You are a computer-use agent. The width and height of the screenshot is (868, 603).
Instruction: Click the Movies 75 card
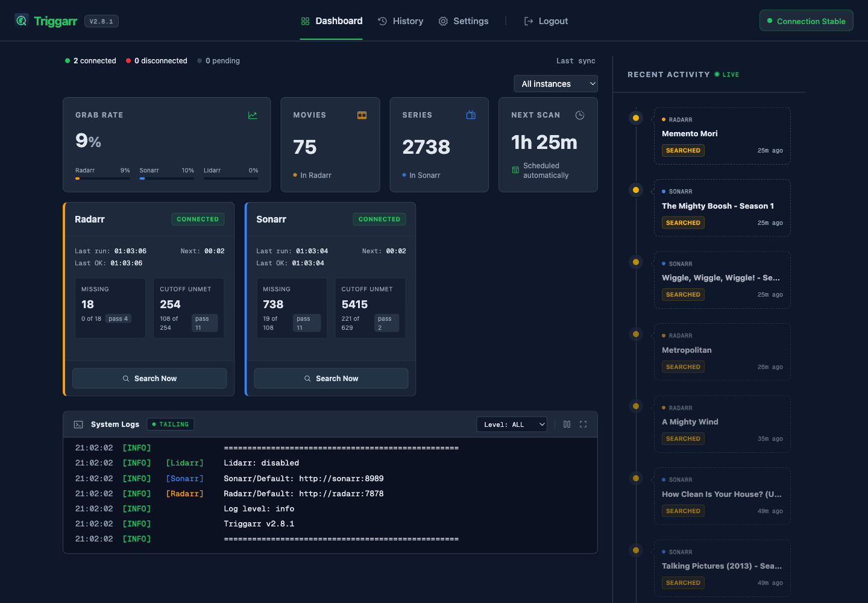click(x=330, y=145)
